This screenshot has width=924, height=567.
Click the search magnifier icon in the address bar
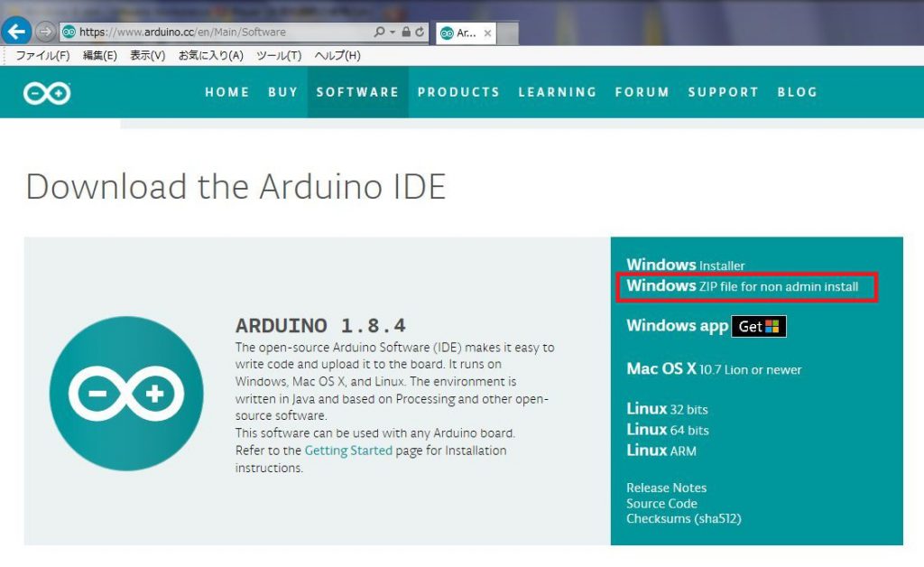click(x=381, y=33)
